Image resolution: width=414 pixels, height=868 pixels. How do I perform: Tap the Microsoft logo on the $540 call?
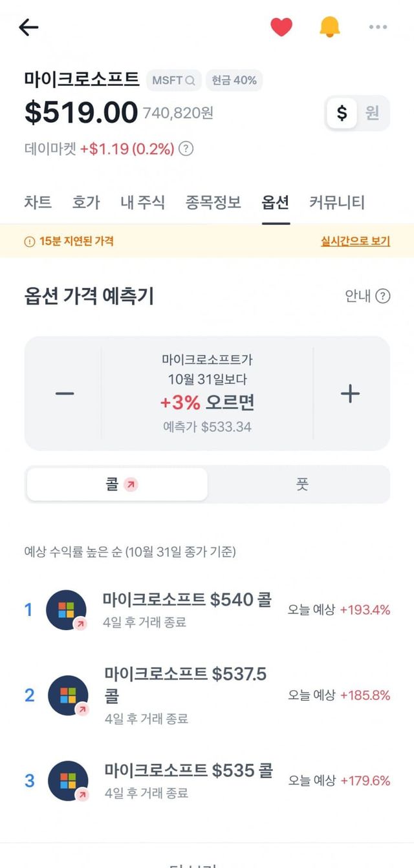[x=66, y=609]
